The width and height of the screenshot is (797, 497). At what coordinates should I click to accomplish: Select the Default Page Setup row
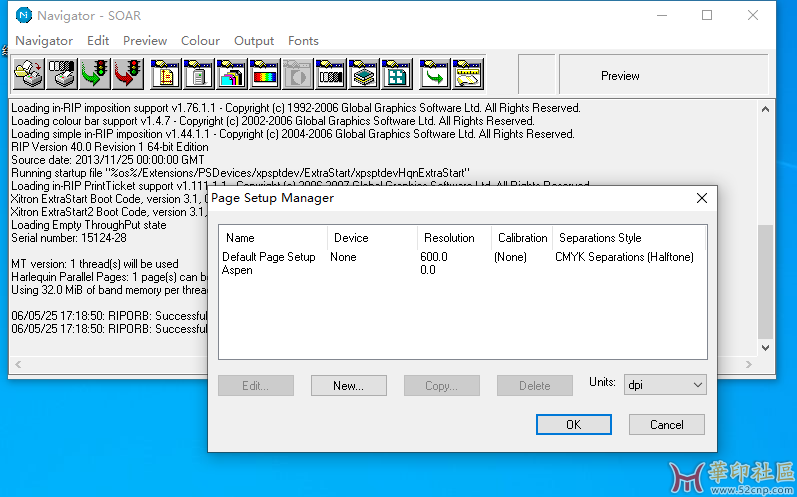click(x=463, y=257)
